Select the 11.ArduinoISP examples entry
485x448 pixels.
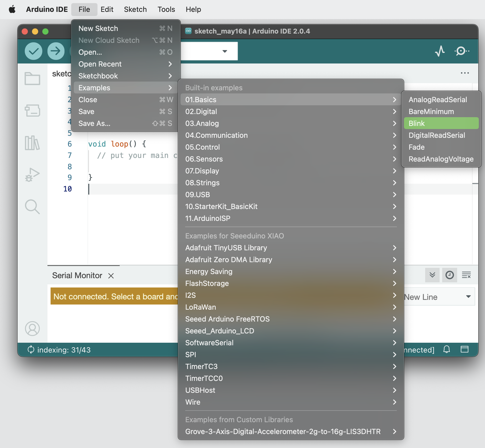tap(291, 218)
